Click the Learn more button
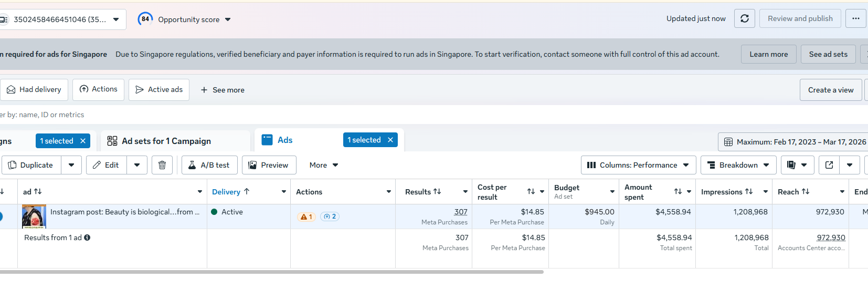Screen dimensions: 868x299 [x=768, y=54]
